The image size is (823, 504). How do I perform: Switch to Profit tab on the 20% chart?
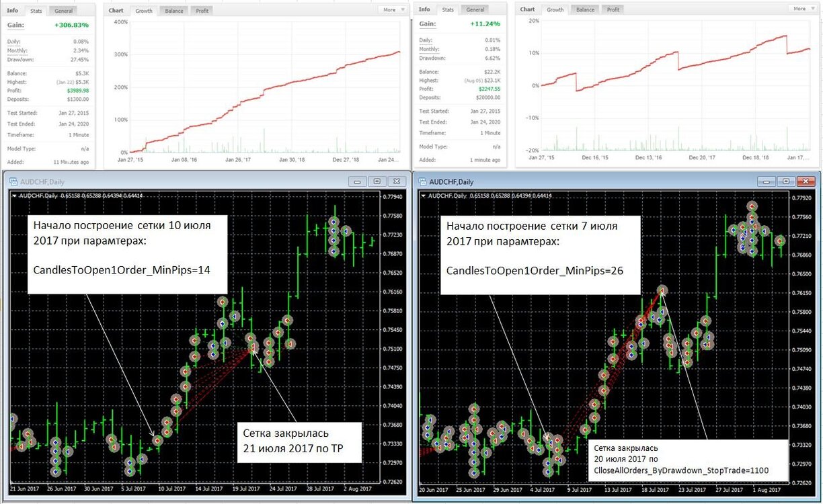613,10
